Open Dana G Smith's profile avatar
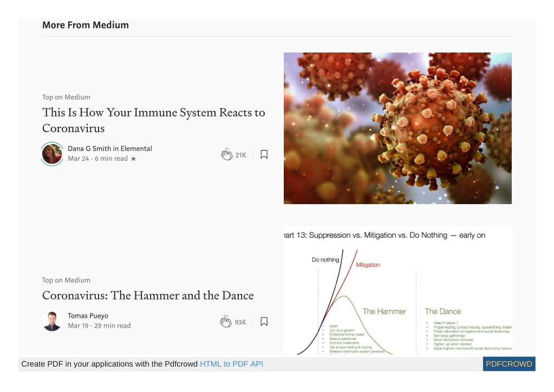 53,154
